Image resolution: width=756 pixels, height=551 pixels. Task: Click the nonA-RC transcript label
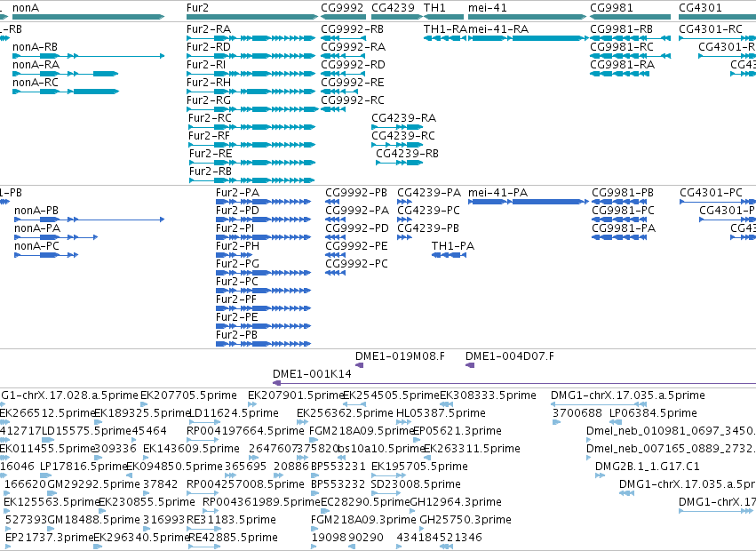(36, 83)
